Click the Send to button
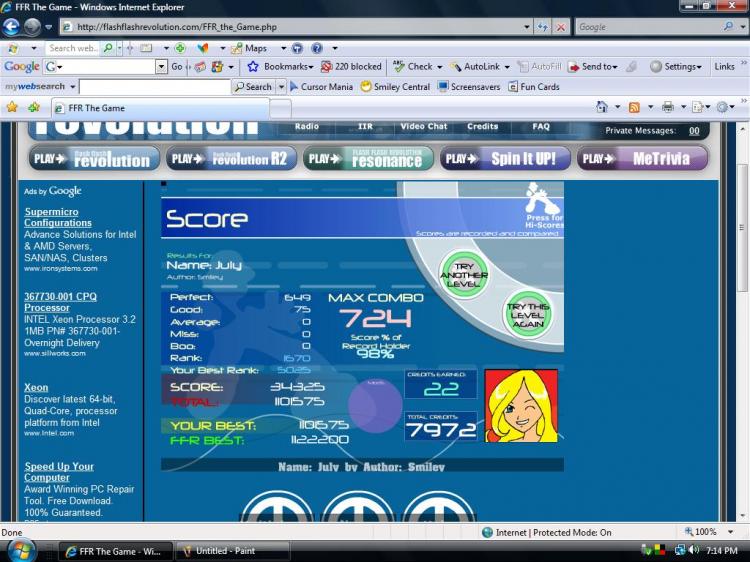Image resolution: width=750 pixels, height=562 pixels. [x=593, y=66]
